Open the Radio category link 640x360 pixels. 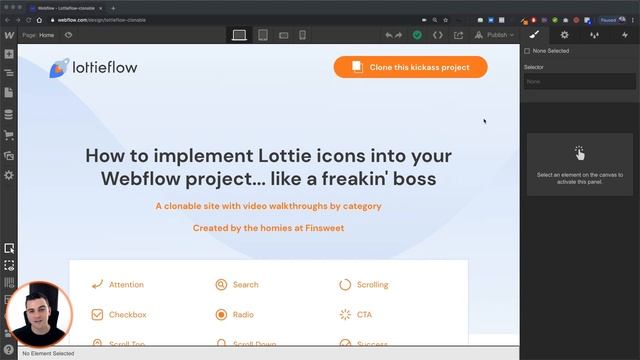point(234,315)
